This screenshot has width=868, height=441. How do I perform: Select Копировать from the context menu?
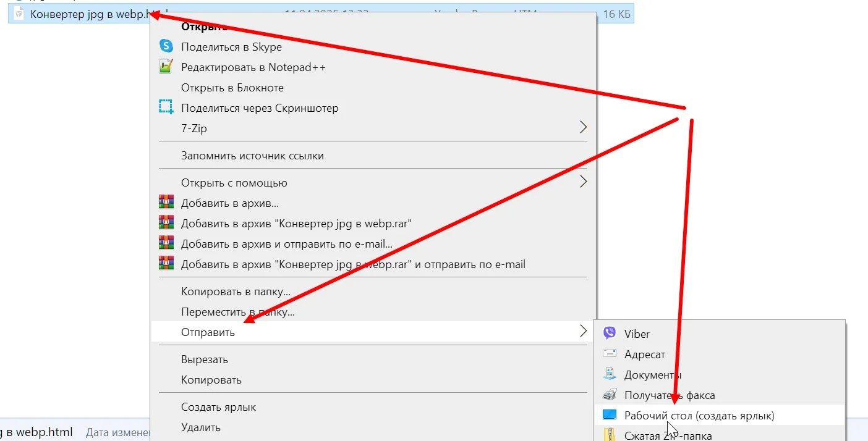(x=211, y=380)
